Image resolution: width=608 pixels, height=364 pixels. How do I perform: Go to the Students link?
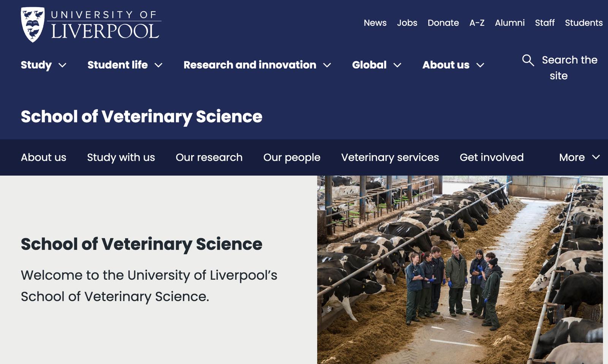click(x=584, y=23)
